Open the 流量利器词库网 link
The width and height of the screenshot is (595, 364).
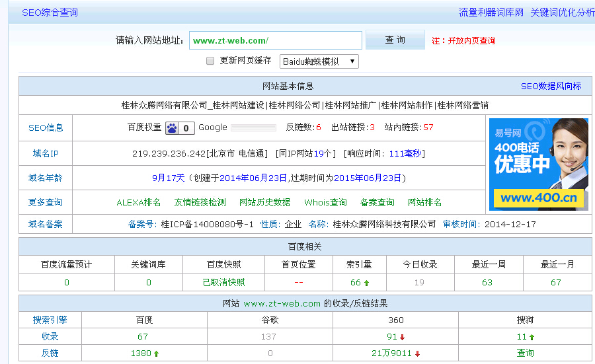click(x=491, y=13)
